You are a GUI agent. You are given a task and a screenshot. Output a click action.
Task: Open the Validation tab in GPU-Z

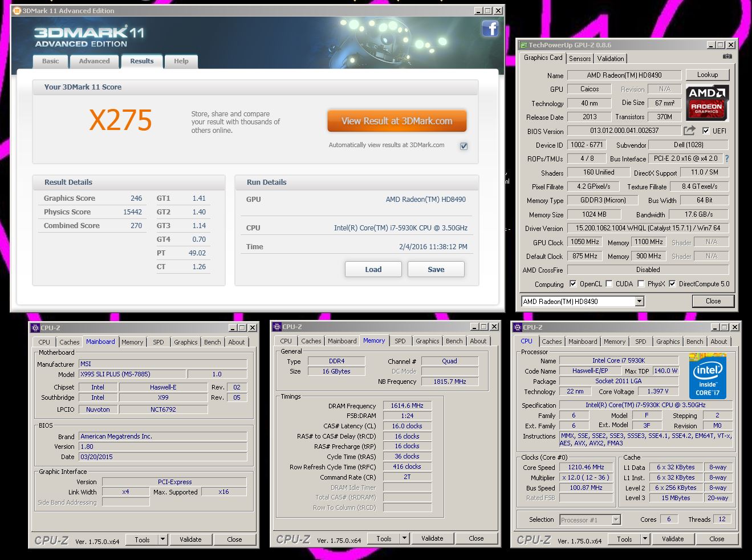(x=611, y=59)
